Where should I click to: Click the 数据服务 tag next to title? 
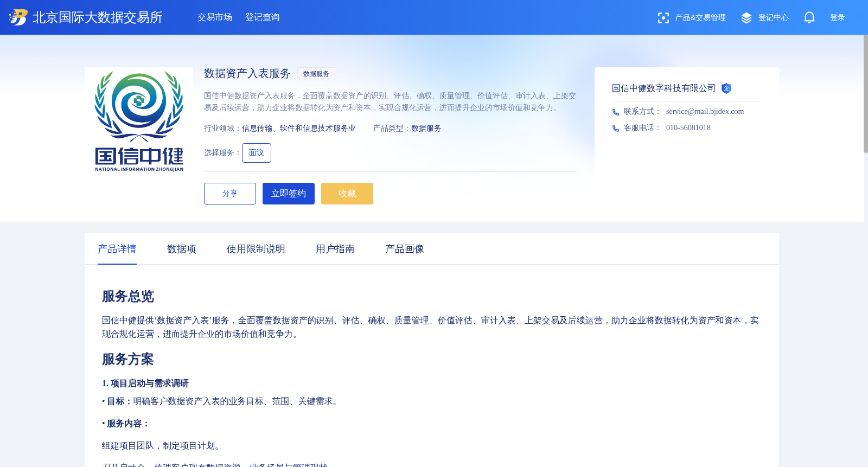[x=316, y=74]
